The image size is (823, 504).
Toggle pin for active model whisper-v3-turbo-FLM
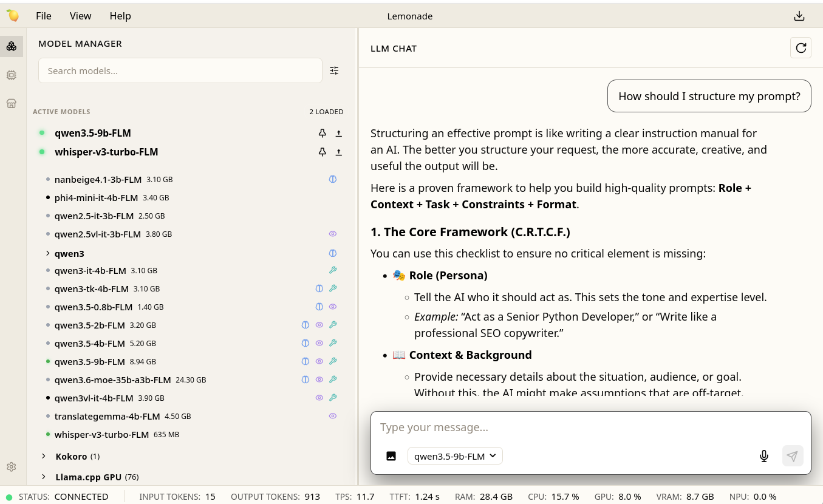[323, 152]
